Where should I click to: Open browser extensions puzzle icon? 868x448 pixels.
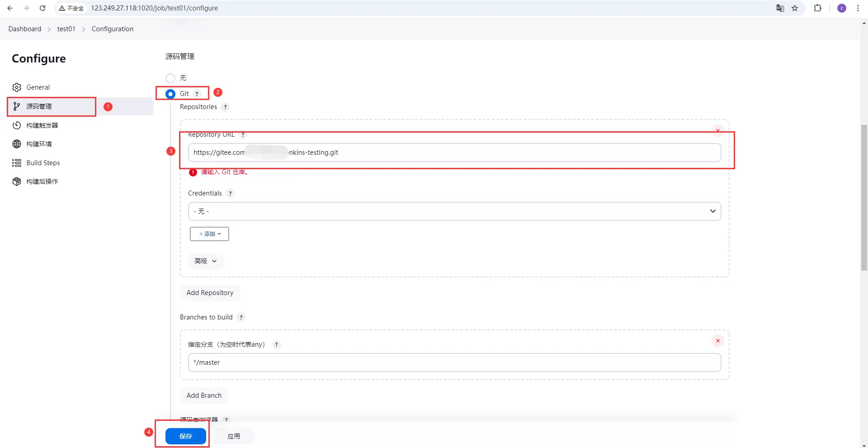817,8
